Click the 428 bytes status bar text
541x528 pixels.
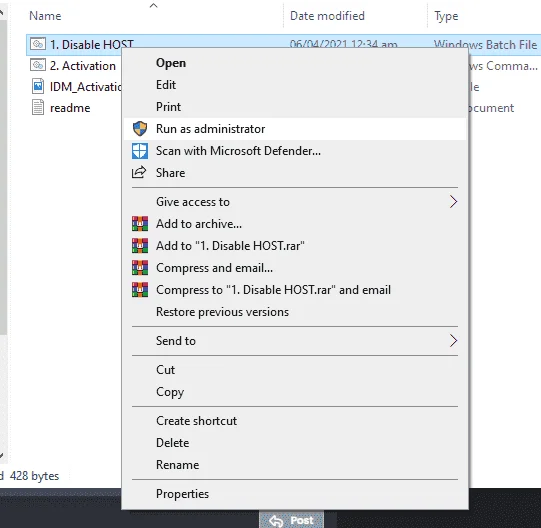pos(35,476)
